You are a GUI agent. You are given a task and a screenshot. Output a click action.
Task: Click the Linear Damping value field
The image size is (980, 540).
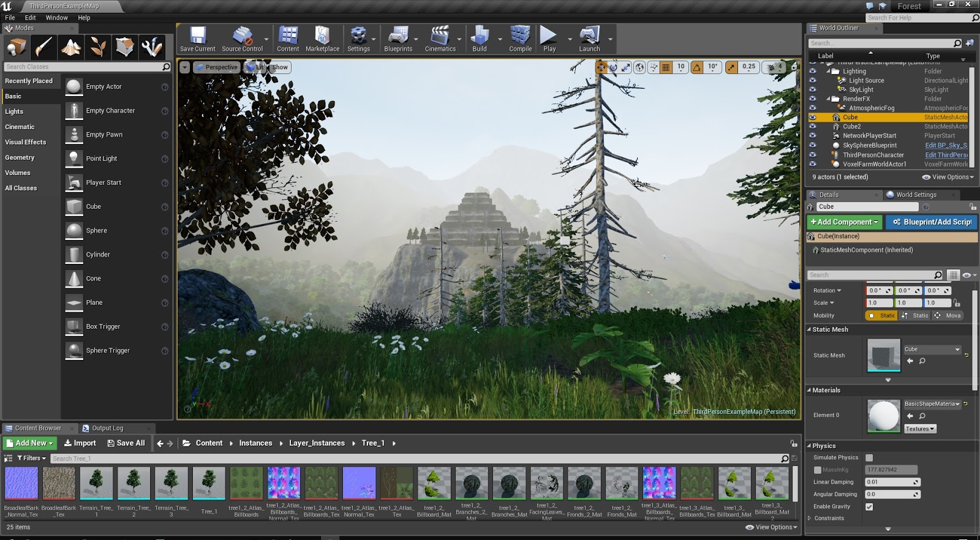[893, 482]
